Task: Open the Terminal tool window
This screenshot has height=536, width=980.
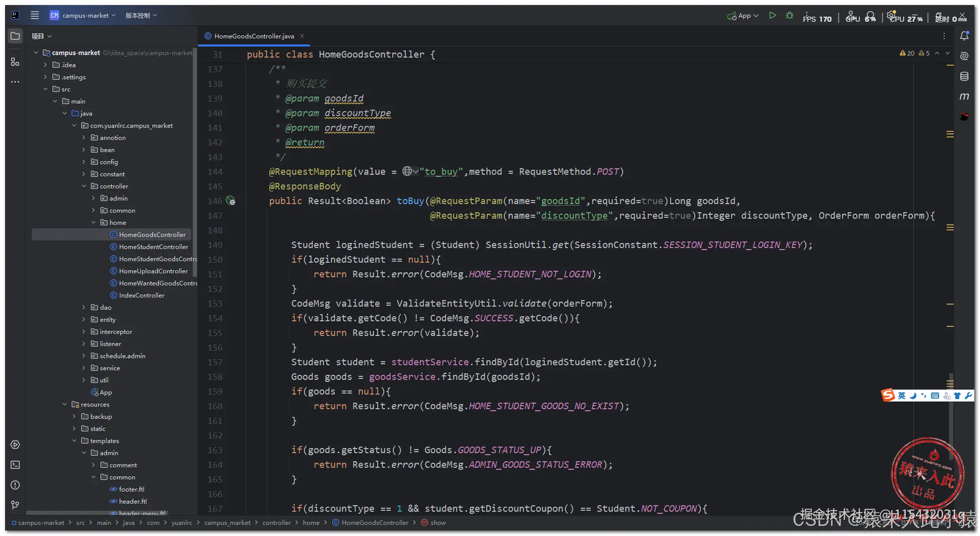Action: click(x=15, y=465)
